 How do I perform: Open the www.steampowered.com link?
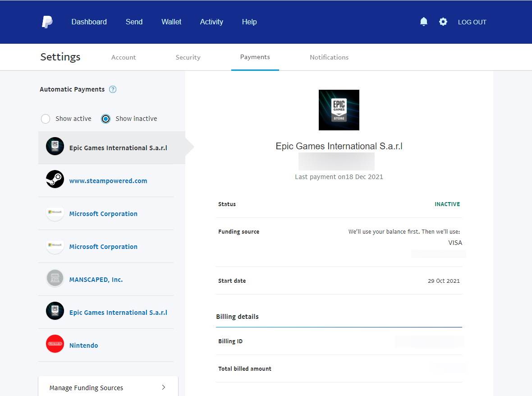tap(108, 180)
